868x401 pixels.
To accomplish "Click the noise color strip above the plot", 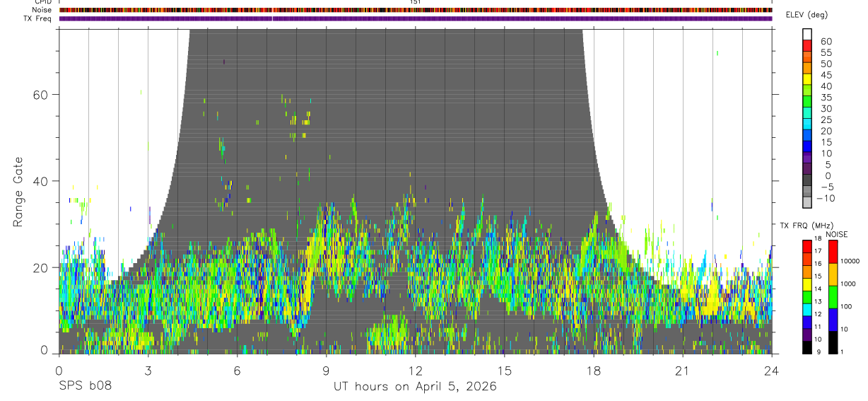I will 416,10.
